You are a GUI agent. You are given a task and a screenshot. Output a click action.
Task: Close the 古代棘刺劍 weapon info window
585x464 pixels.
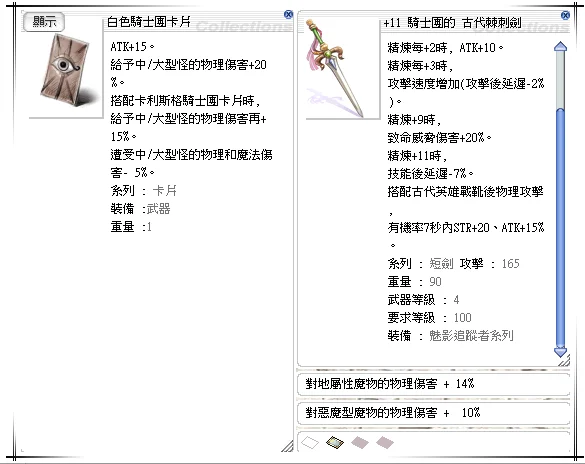point(565,15)
